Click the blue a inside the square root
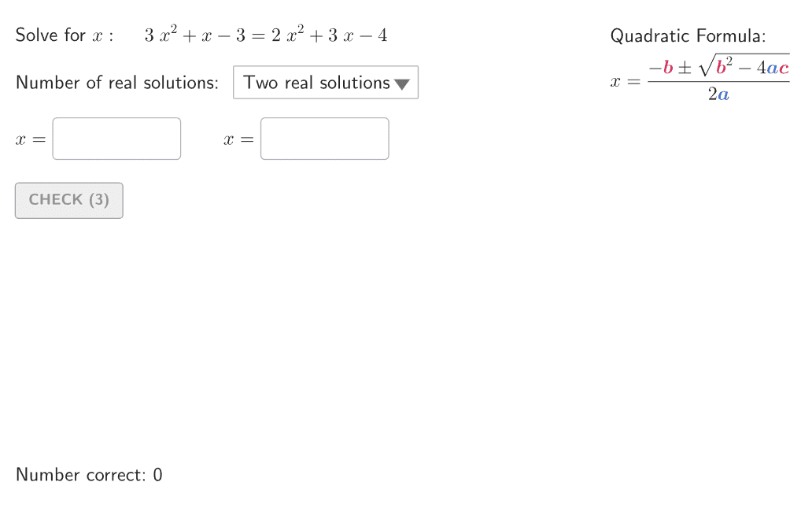812x508 pixels. click(x=771, y=69)
